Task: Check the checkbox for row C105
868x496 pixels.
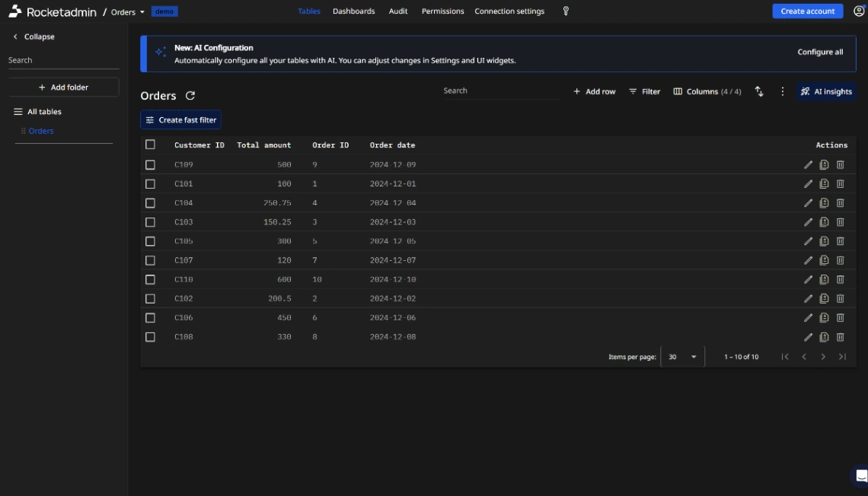Action: (150, 240)
